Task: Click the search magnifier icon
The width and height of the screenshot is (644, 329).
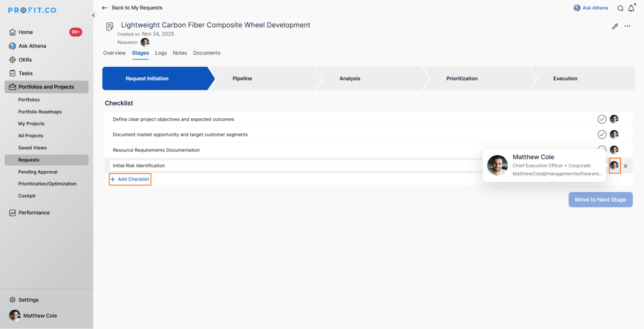Action: coord(620,8)
